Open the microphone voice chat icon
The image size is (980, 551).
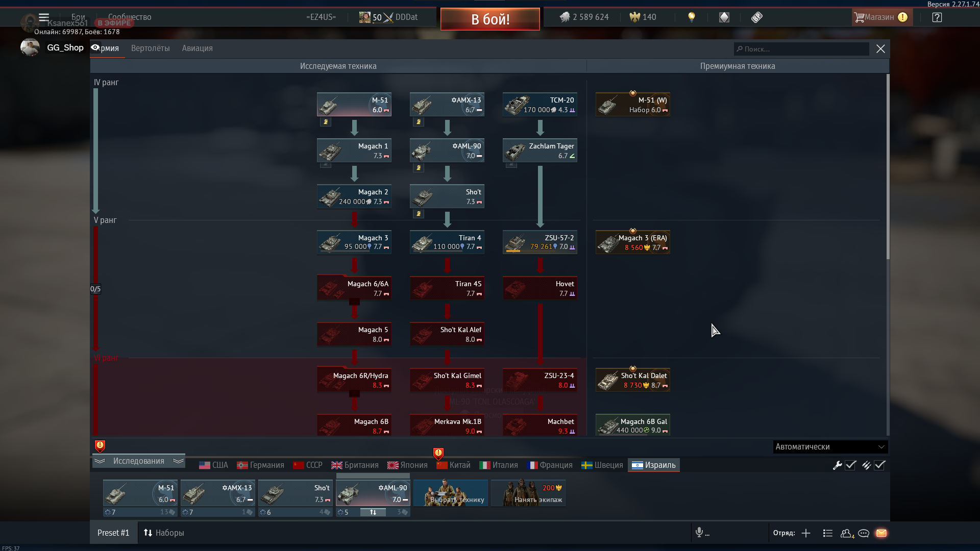pos(699,533)
